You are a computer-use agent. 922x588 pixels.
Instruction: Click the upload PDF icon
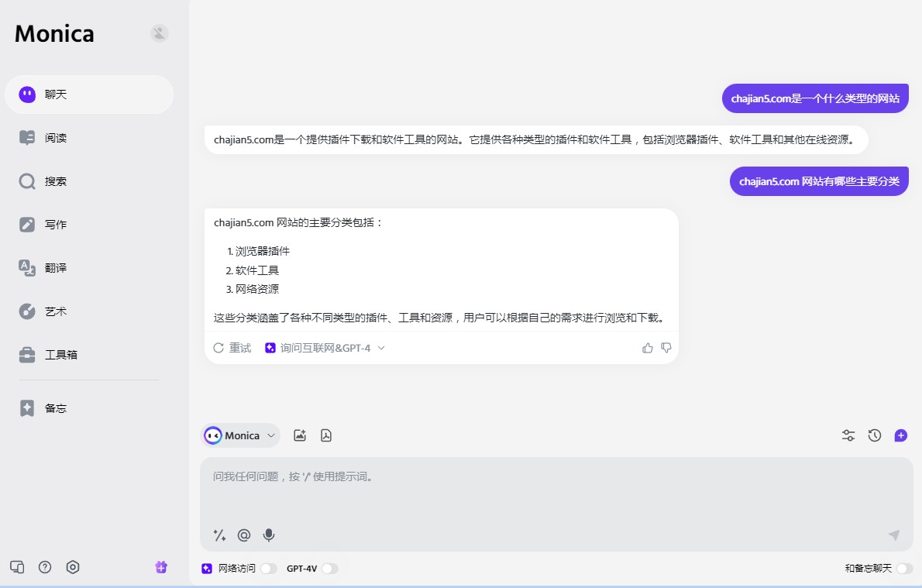click(x=326, y=435)
